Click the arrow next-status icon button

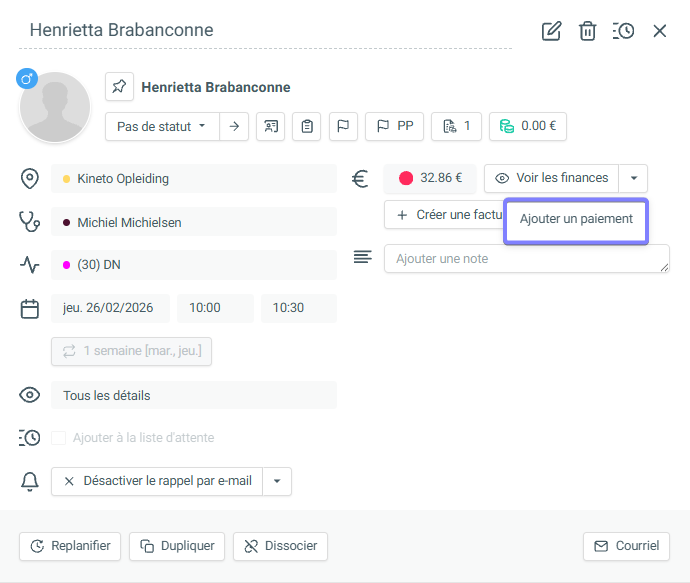(234, 126)
